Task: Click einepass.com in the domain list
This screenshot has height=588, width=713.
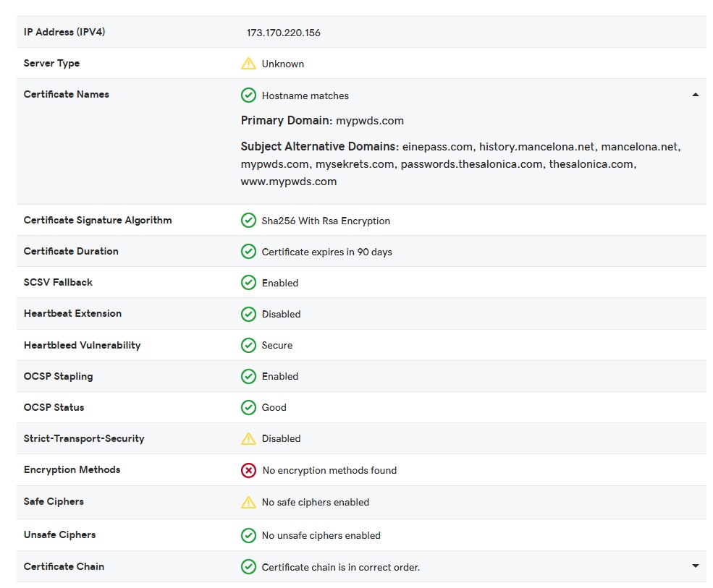Action: [x=437, y=147]
